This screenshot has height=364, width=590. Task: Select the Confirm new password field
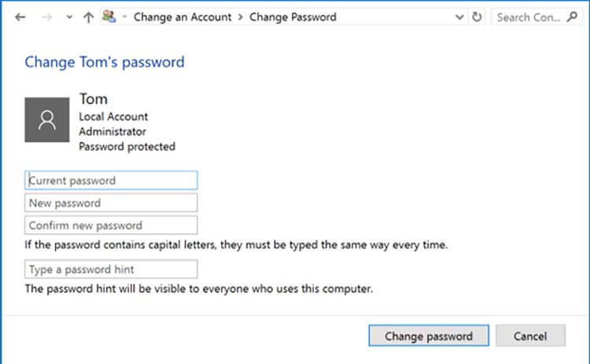click(x=111, y=226)
